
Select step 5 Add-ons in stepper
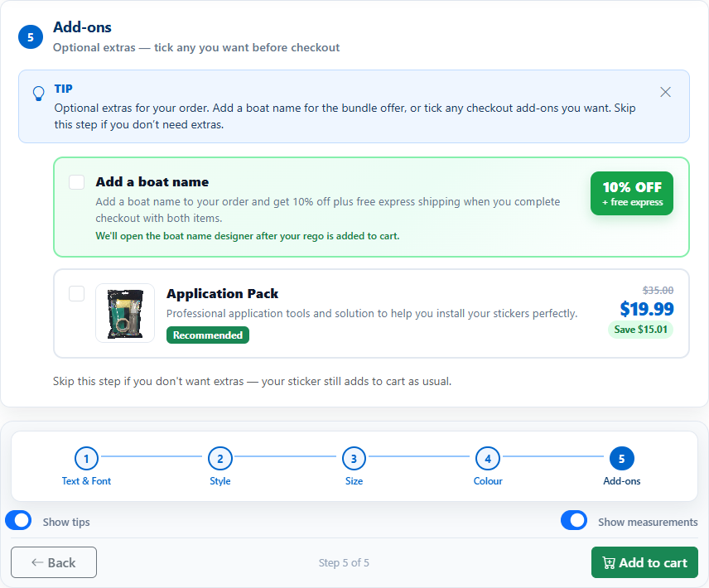point(622,466)
